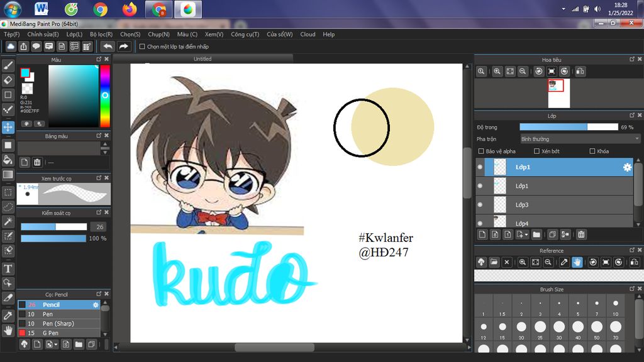Click the Redo arrow in toolbar

tap(123, 47)
